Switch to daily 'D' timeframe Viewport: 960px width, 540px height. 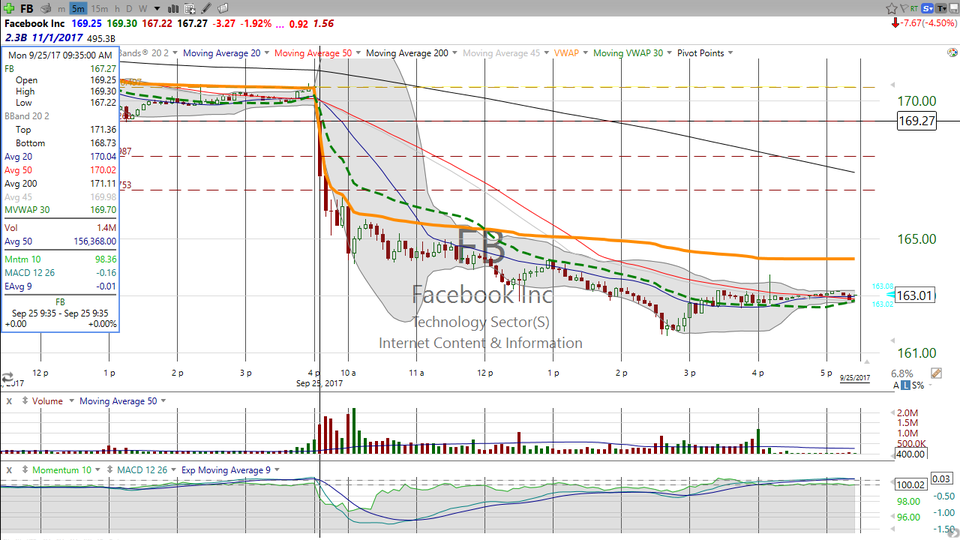129,9
